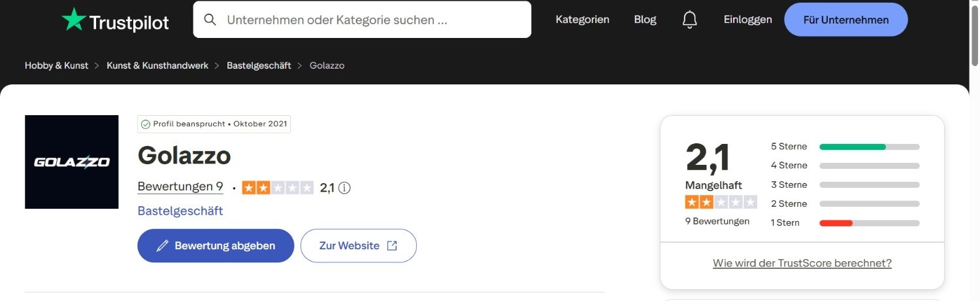Click the Golazzo company logo thumbnail
This screenshot has height=301, width=980.
click(72, 162)
